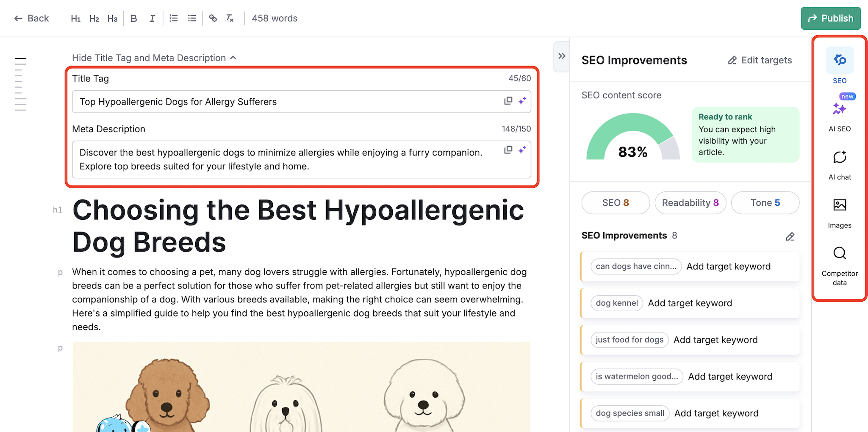Select the insert link icon in the toolbar

tap(213, 18)
